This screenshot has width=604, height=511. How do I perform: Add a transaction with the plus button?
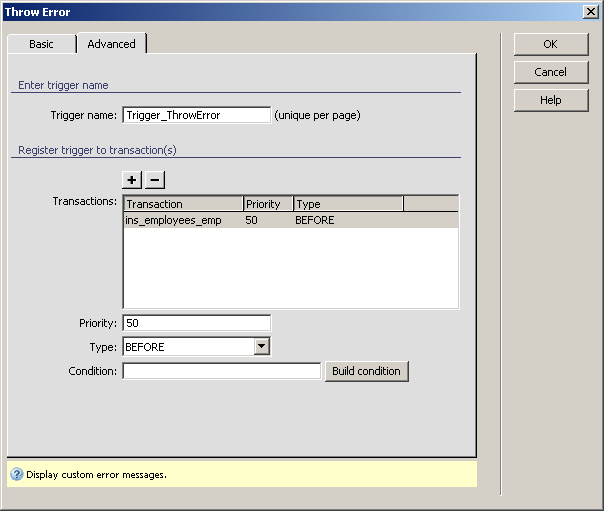click(132, 180)
